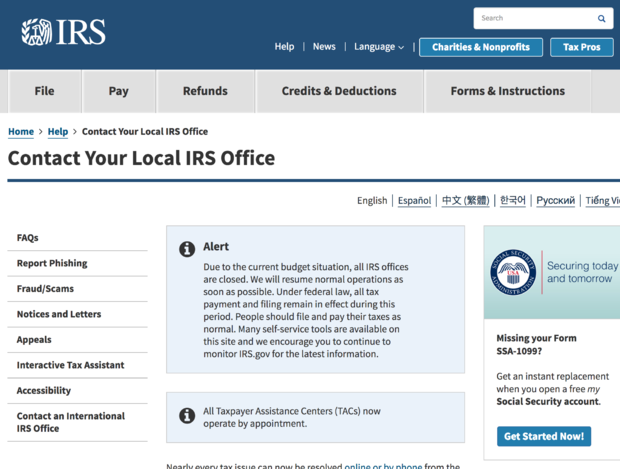Open the Refunds menu tab
Screen dimensions: 620x469
[x=205, y=91]
